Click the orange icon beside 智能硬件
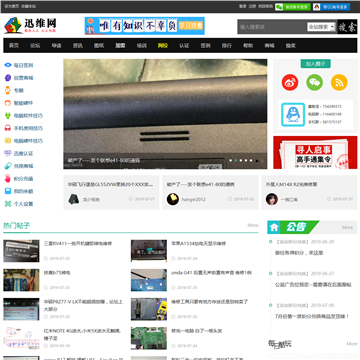This screenshot has width=360, height=360. coord(8,103)
